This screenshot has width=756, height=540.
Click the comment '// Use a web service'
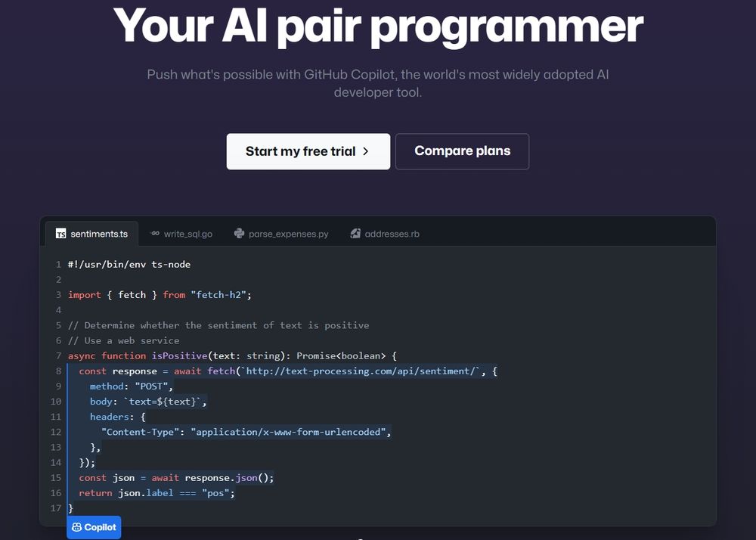[x=123, y=340]
